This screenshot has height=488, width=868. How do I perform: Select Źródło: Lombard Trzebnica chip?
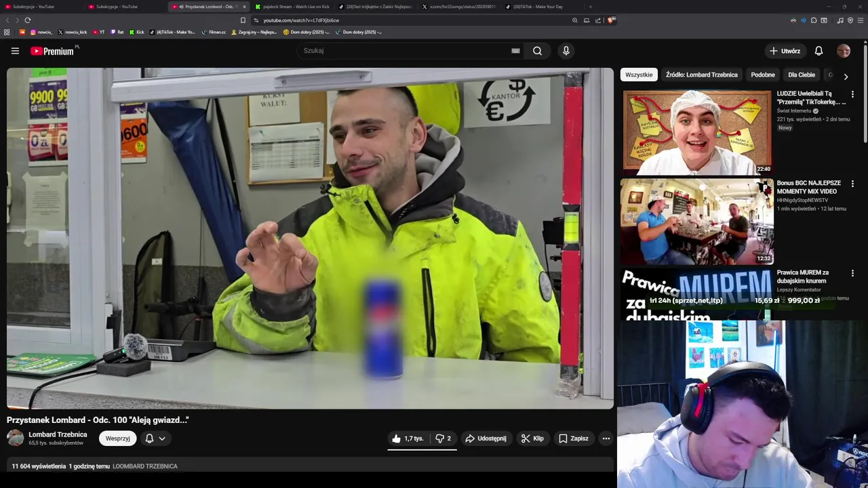click(701, 75)
